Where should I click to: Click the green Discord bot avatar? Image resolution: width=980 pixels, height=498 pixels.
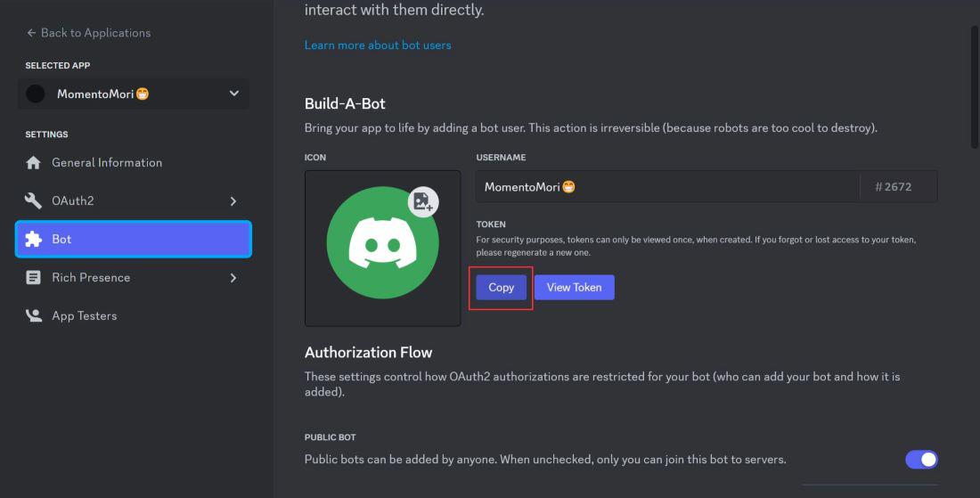(x=382, y=242)
